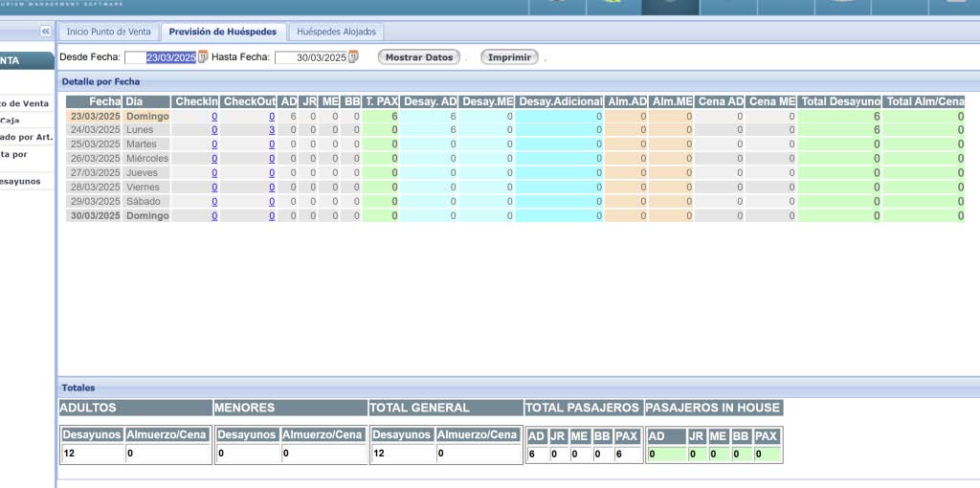
Task: Open the Desde Fecha calendar picker icon
Action: click(203, 57)
